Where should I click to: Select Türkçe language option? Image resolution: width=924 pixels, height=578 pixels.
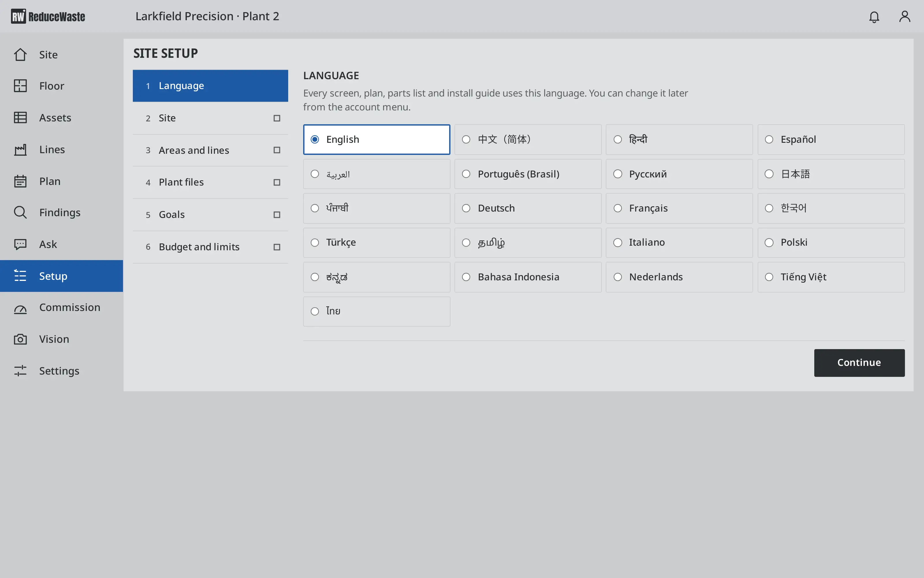[377, 243]
